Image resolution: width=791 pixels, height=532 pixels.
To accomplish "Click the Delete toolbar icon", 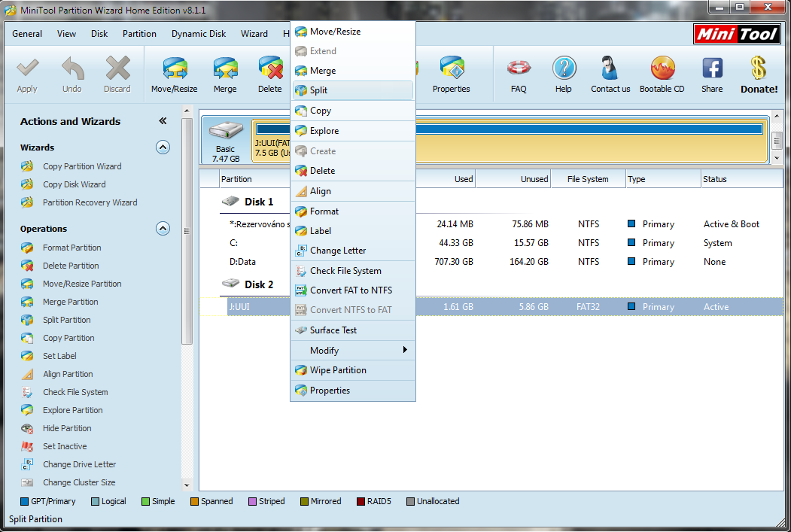I will (x=270, y=68).
